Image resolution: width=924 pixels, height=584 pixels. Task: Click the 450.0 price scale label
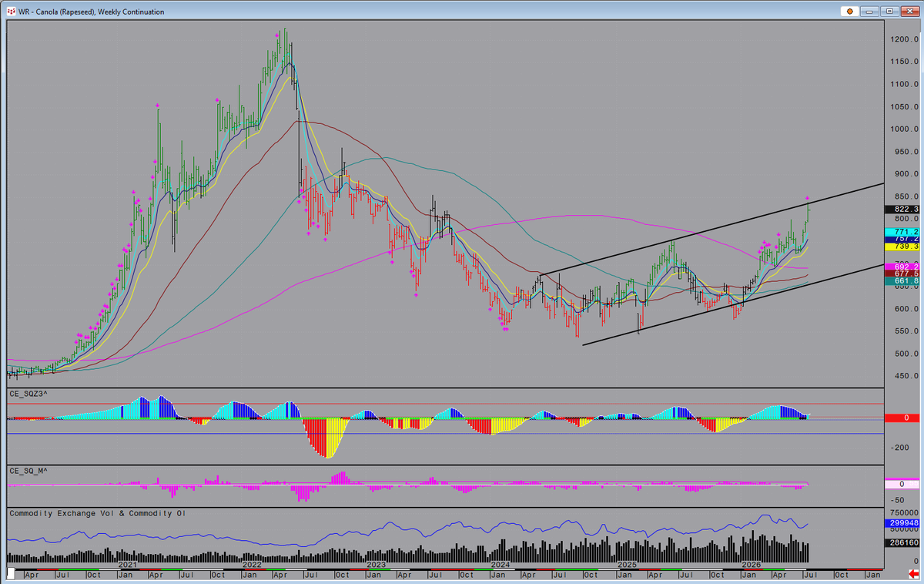906,376
